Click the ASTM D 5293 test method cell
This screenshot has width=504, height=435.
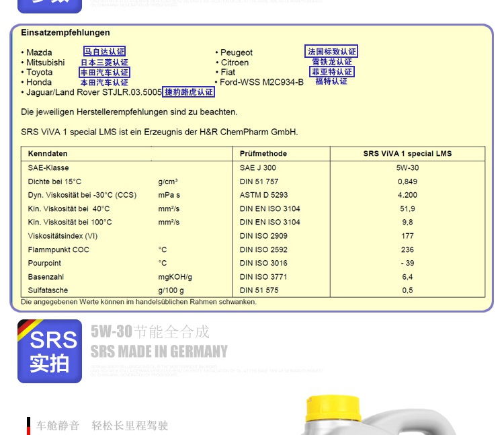pos(263,195)
